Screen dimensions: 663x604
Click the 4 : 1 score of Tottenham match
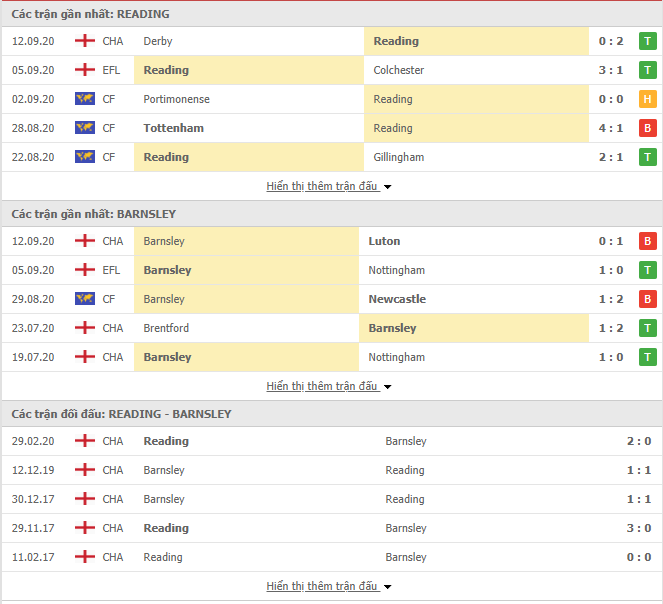tap(611, 128)
